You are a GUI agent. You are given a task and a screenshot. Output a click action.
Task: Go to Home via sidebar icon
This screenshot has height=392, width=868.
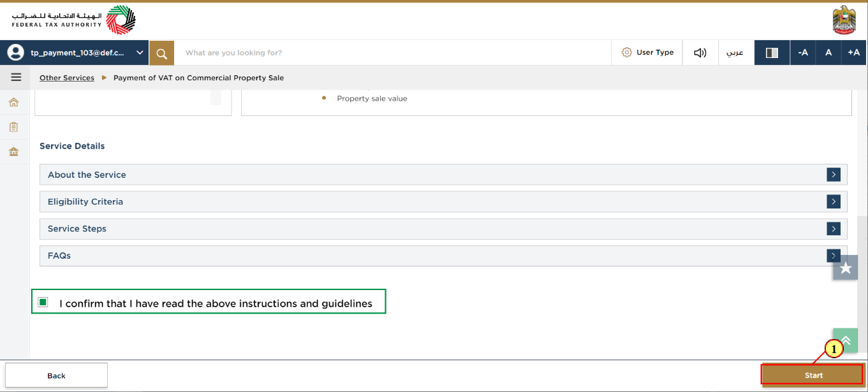click(13, 102)
